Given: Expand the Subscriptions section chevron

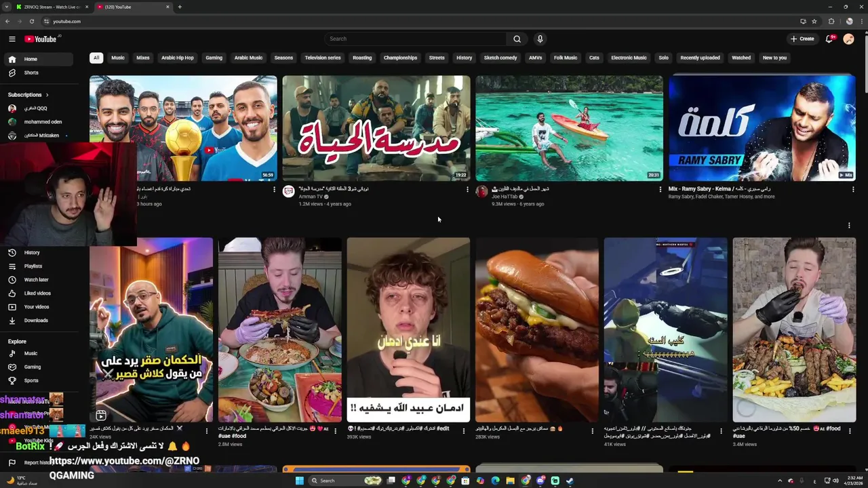Looking at the screenshot, I should (47, 95).
